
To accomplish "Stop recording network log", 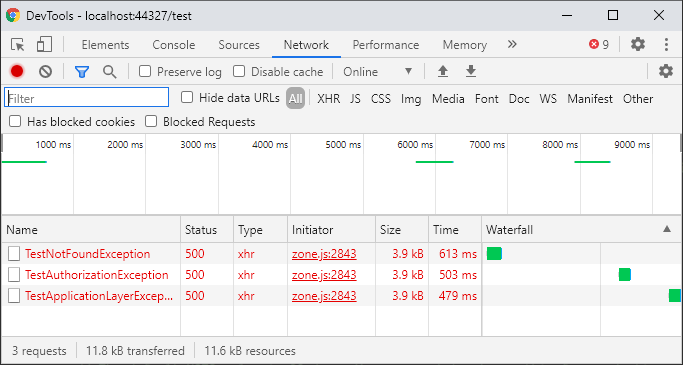I will [17, 71].
